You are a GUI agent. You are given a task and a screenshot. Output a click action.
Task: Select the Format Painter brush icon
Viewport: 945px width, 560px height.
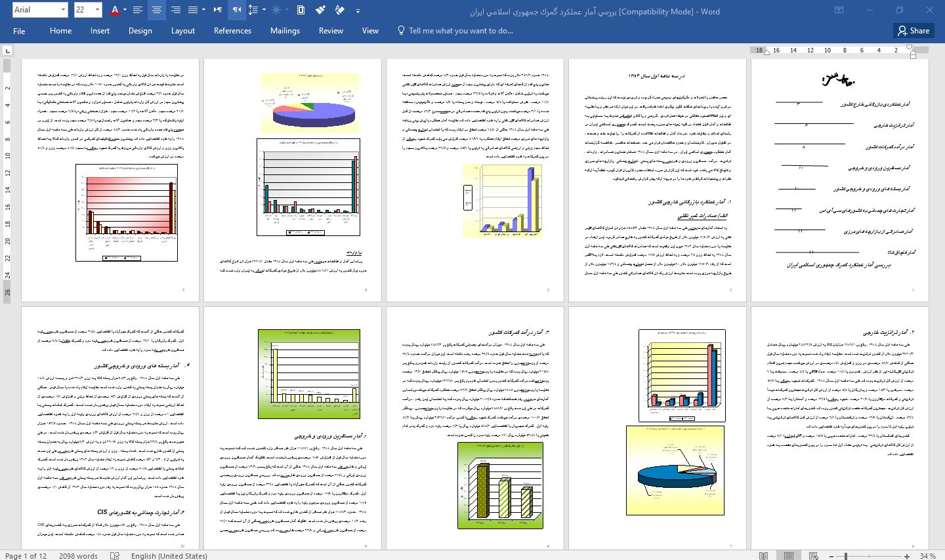coord(320,10)
